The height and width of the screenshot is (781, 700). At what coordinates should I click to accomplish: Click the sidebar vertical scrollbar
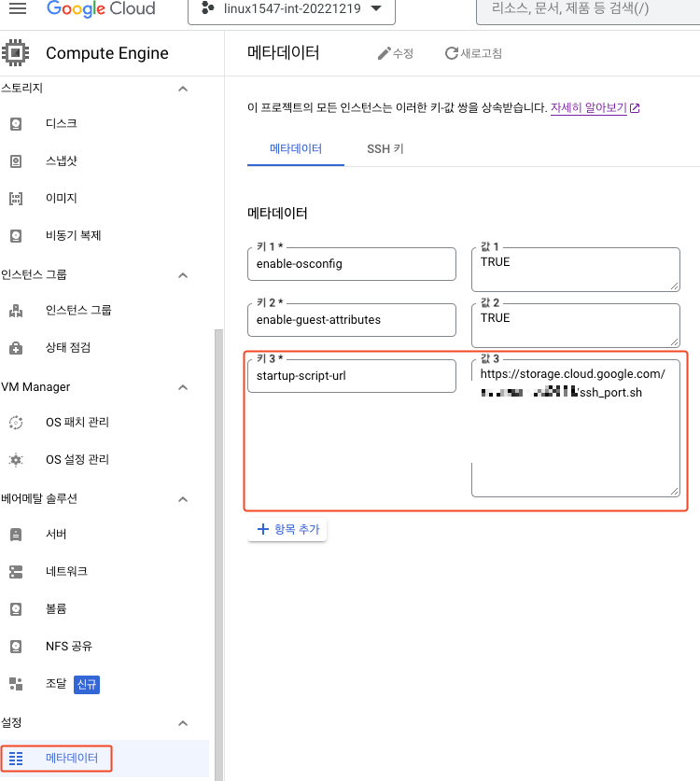[218, 553]
